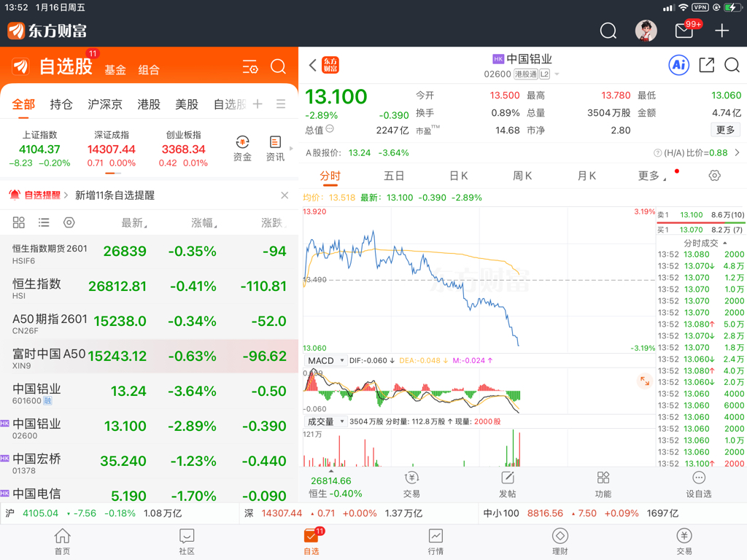Open 功能 functions icon
Screen dimensions: 747x560
click(603, 484)
